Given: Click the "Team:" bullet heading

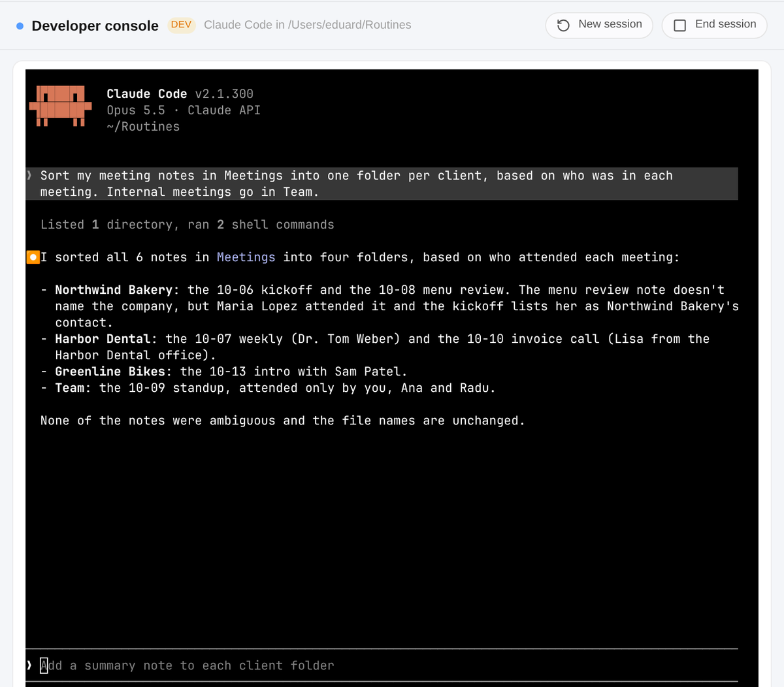Looking at the screenshot, I should 73,388.
